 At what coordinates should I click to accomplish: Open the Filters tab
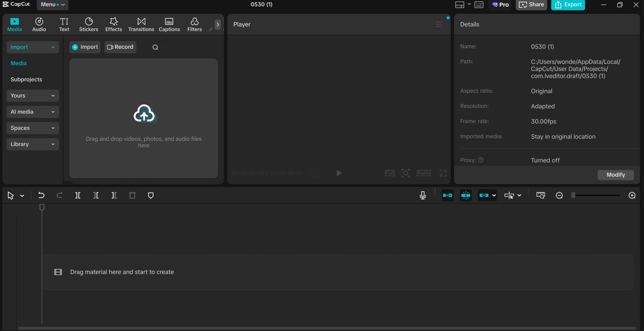click(194, 25)
